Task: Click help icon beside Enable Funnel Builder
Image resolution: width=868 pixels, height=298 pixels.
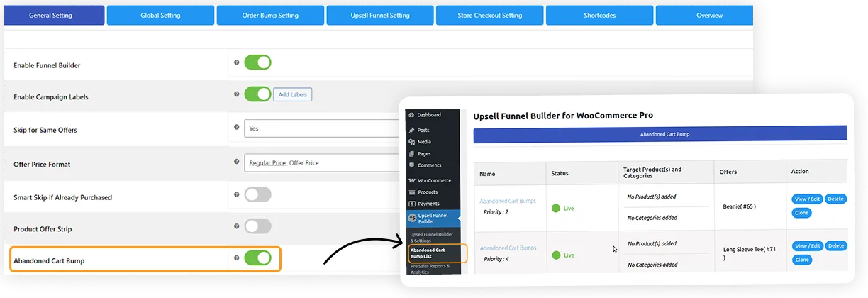Action: [x=237, y=62]
